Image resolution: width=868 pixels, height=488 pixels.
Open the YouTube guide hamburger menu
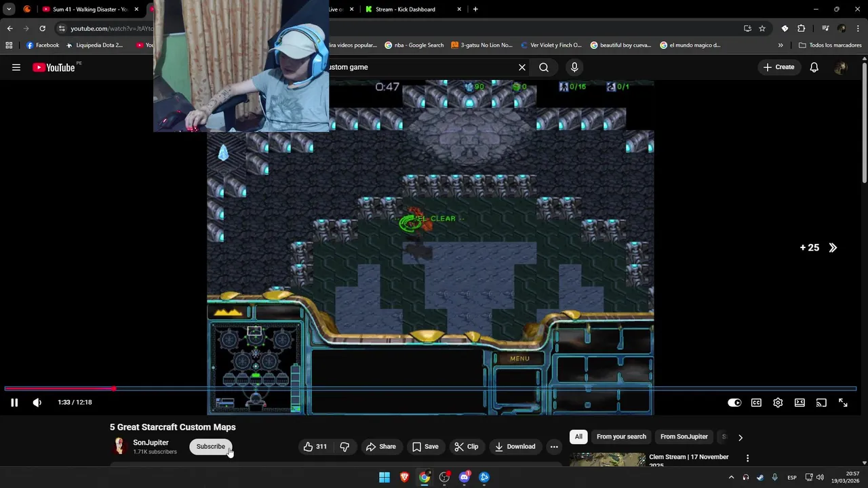click(x=16, y=67)
